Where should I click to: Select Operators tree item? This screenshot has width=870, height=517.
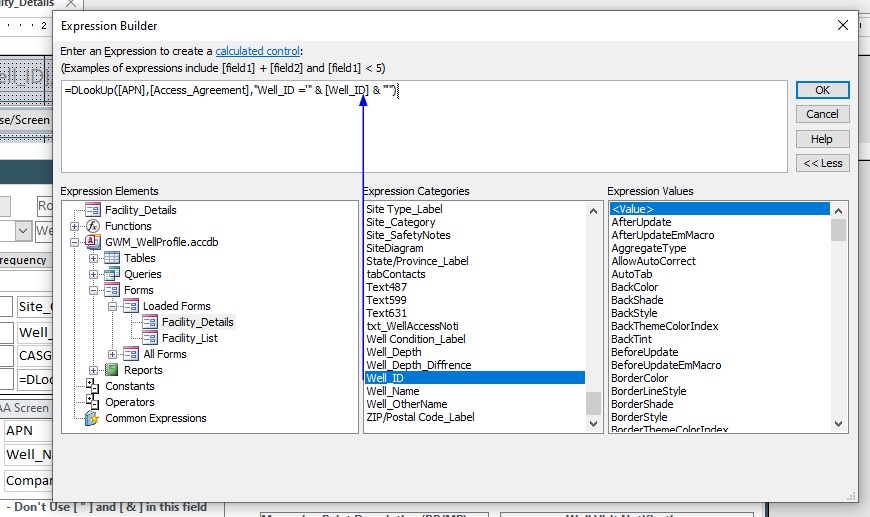(x=130, y=402)
